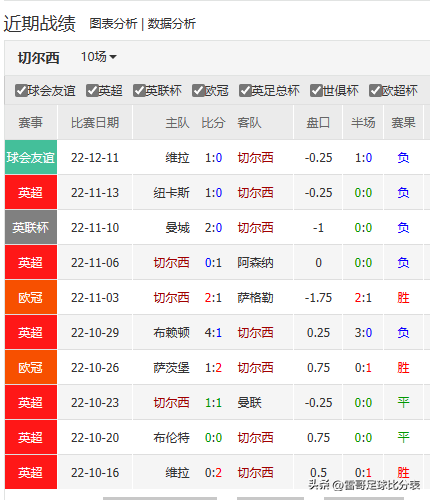The height and width of the screenshot is (500, 430).
Task: Click the 负 result in 纽卡斯 row
Action: (403, 193)
